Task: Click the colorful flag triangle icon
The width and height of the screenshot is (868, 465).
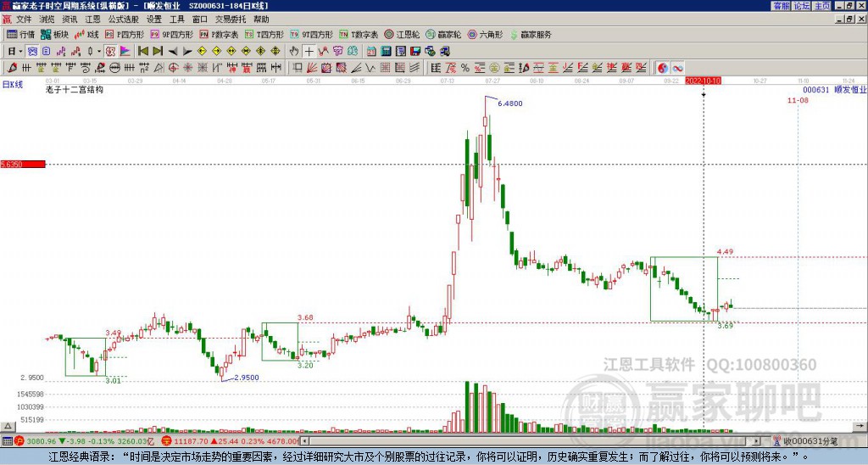Action: point(125,52)
